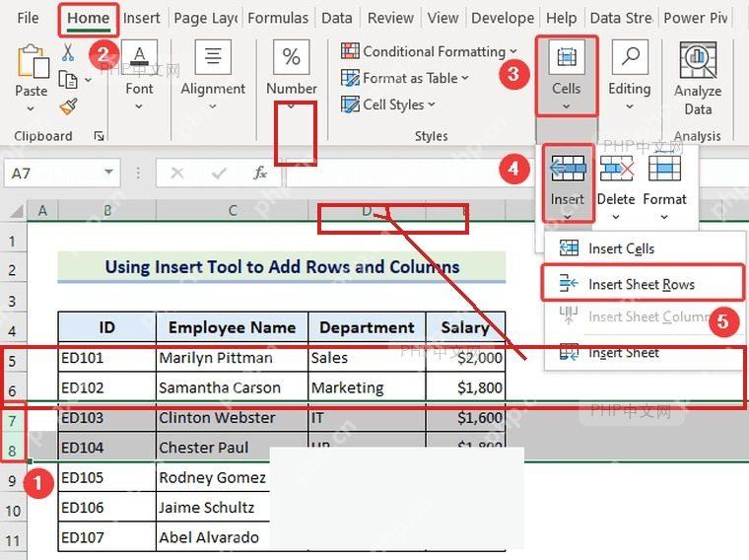Click the Insert Cells menu icon
The width and height of the screenshot is (749, 560).
569,248
